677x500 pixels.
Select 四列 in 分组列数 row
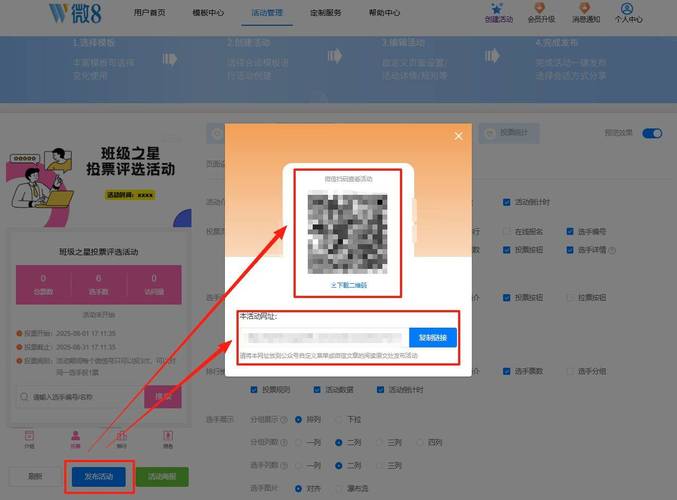[x=419, y=443]
